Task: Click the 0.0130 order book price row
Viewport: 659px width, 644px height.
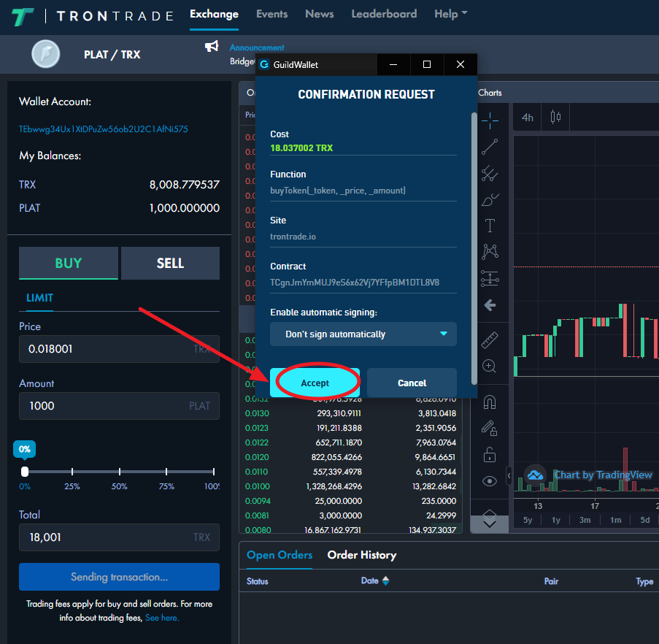Action: click(350, 413)
